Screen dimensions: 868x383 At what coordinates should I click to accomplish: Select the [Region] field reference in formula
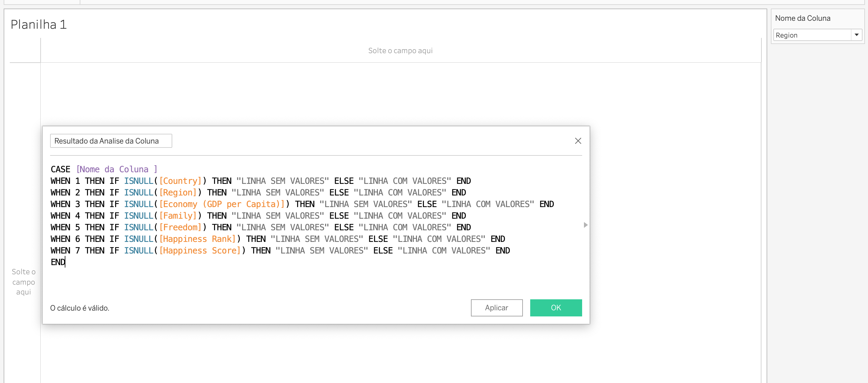point(177,192)
